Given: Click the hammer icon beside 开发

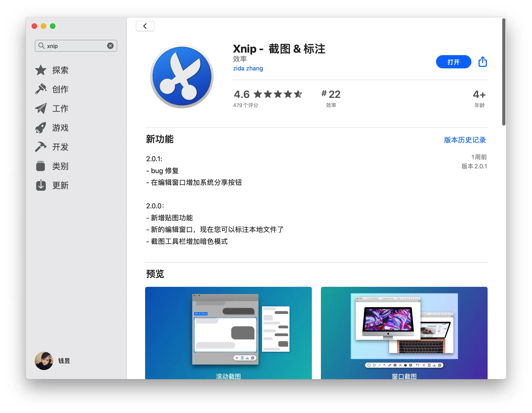Looking at the screenshot, I should (41, 147).
